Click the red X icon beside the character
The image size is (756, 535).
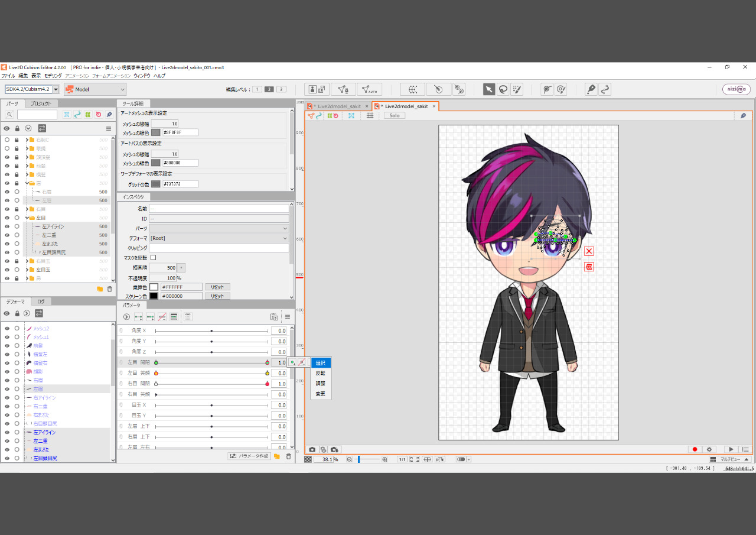pos(589,251)
